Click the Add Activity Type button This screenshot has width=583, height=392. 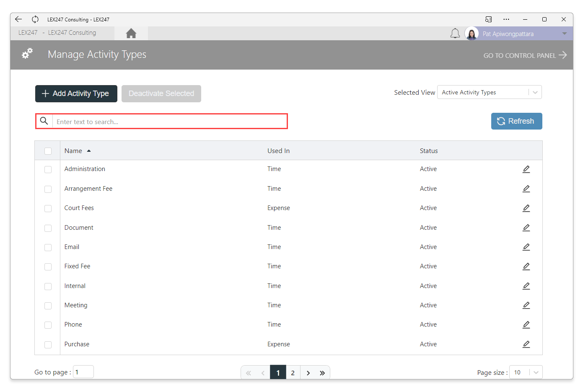[76, 93]
